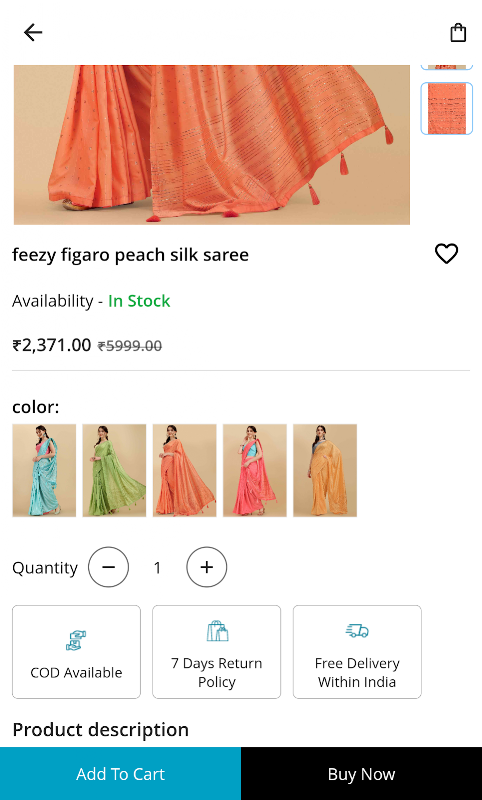The height and width of the screenshot is (800, 482).
Task: Open the shopping bag cart icon
Action: [458, 33]
